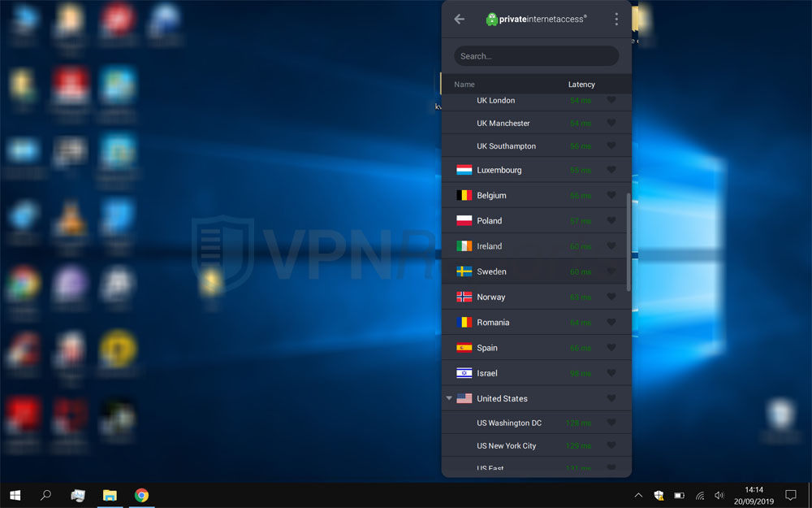The width and height of the screenshot is (812, 508).
Task: Toggle the favorite heart for Belgium
Action: pos(611,195)
